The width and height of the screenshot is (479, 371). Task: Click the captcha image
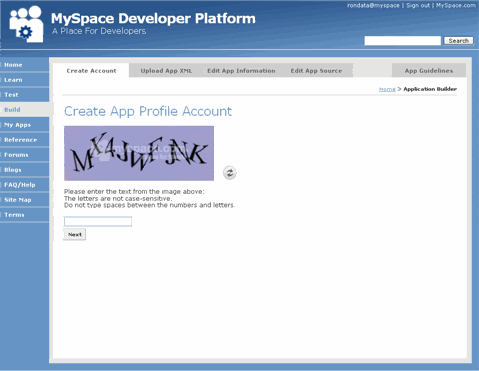pyautogui.click(x=139, y=153)
